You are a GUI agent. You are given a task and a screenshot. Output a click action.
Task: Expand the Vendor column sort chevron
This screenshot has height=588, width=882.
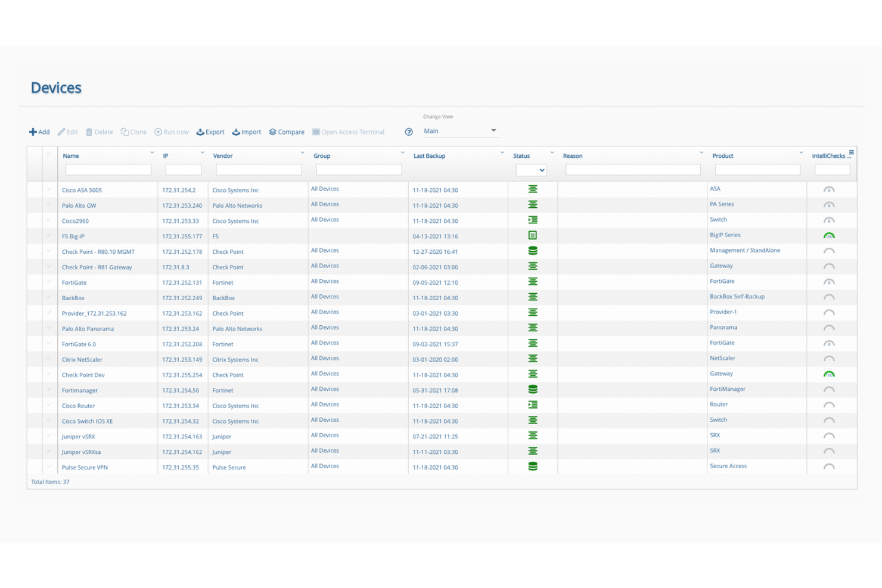(x=303, y=153)
